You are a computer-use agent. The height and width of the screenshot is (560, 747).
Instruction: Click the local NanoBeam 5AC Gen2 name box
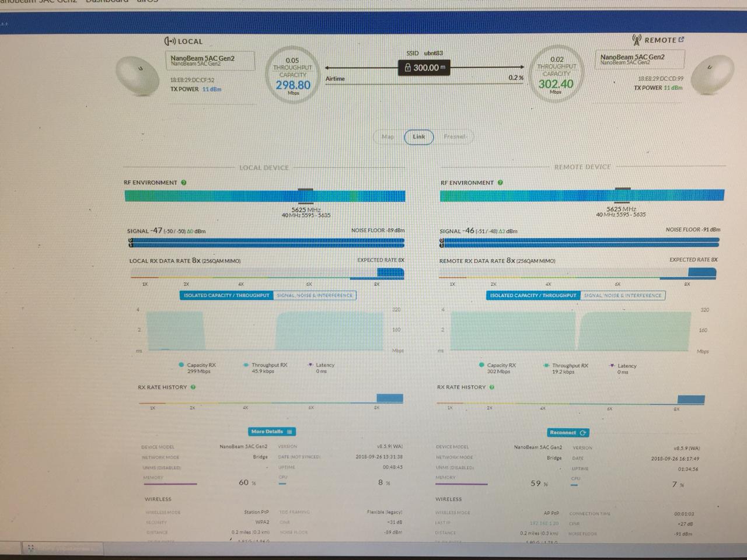pyautogui.click(x=212, y=61)
